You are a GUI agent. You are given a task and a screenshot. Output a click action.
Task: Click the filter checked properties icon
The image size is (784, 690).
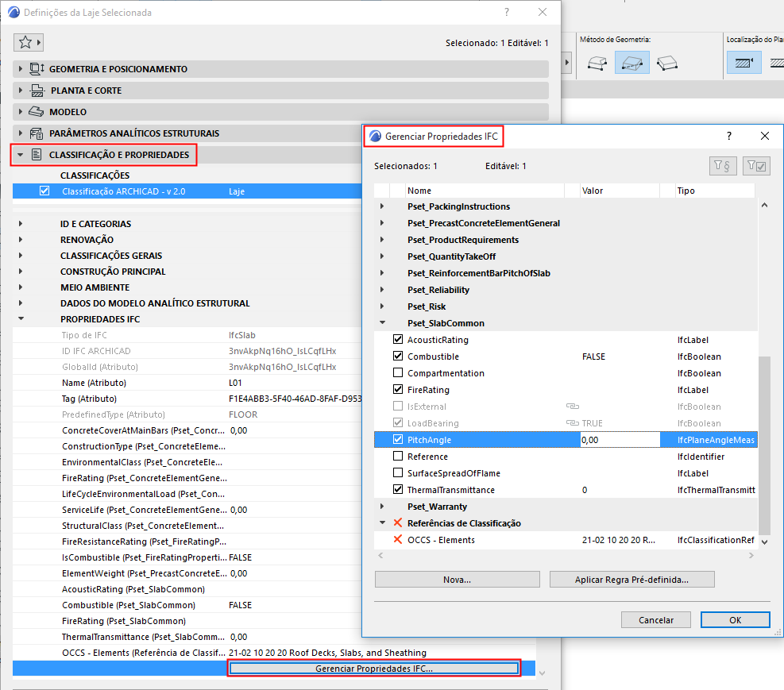[756, 166]
